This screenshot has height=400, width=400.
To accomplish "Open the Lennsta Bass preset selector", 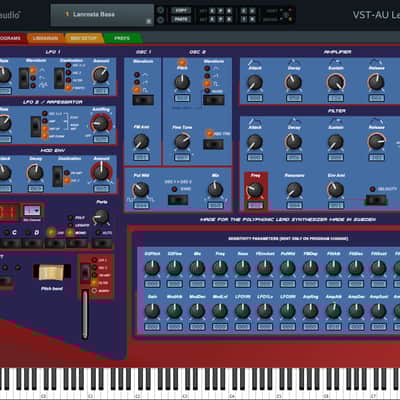I will click(x=102, y=15).
